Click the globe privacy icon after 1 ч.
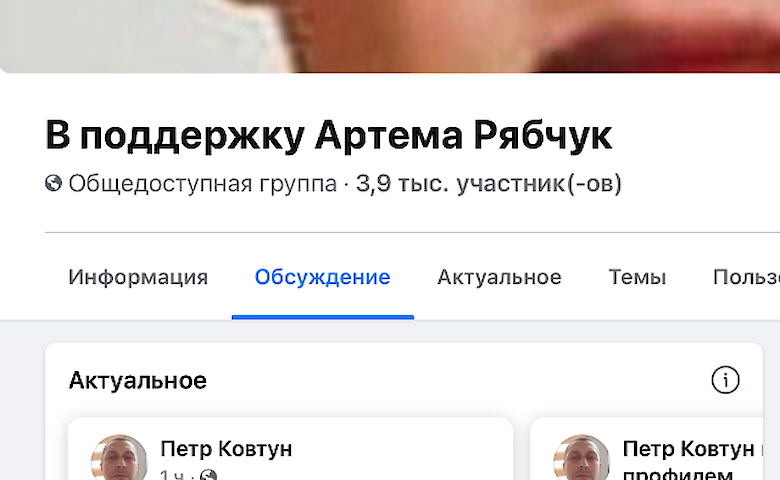780x480 pixels. (x=208, y=475)
